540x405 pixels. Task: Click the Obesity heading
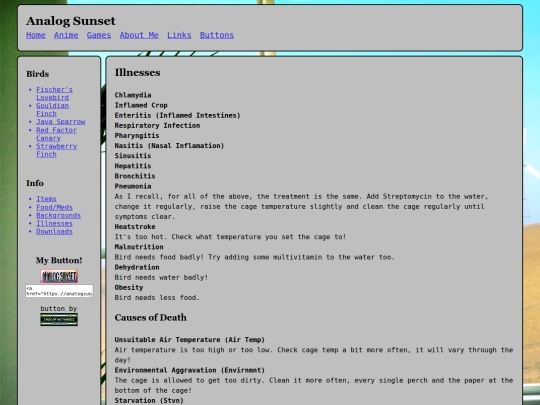[x=129, y=288]
